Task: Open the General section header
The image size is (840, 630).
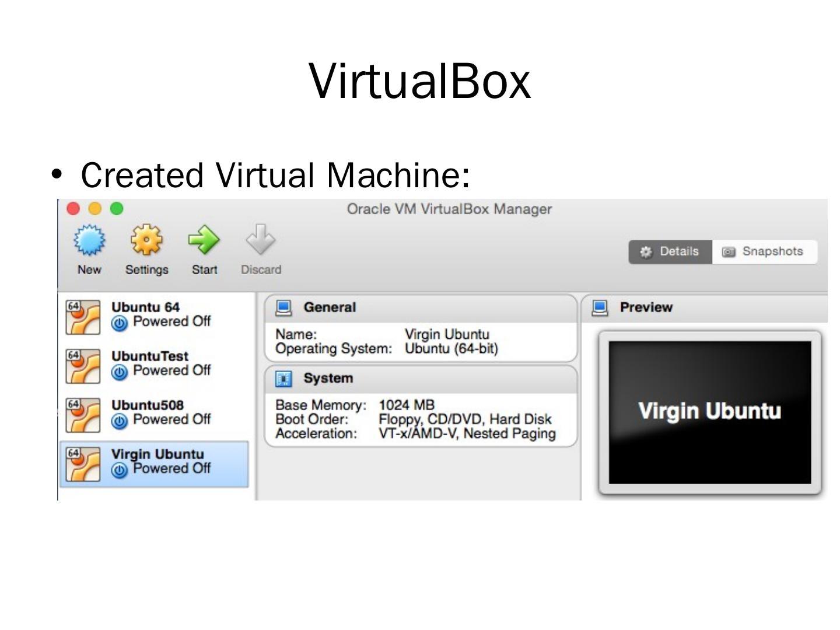Action: click(421, 308)
